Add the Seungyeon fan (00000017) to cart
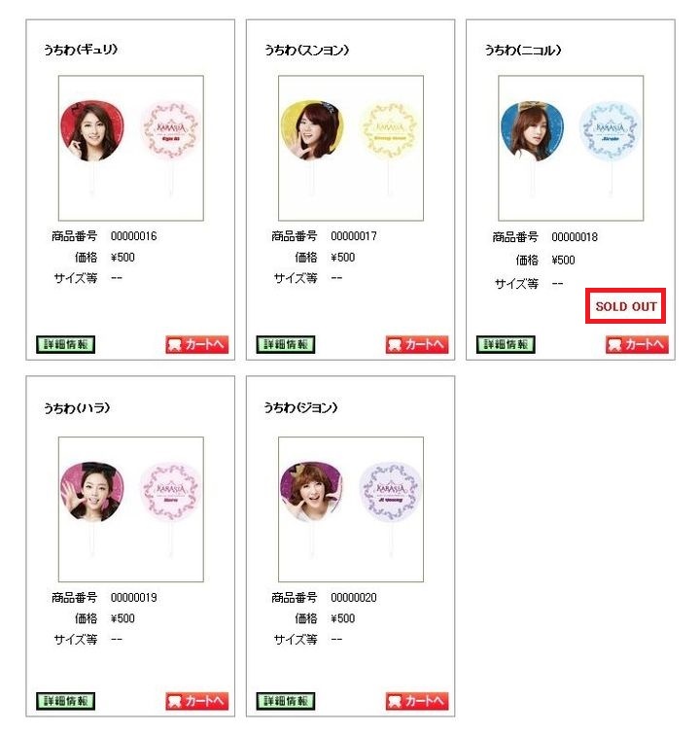 (417, 345)
